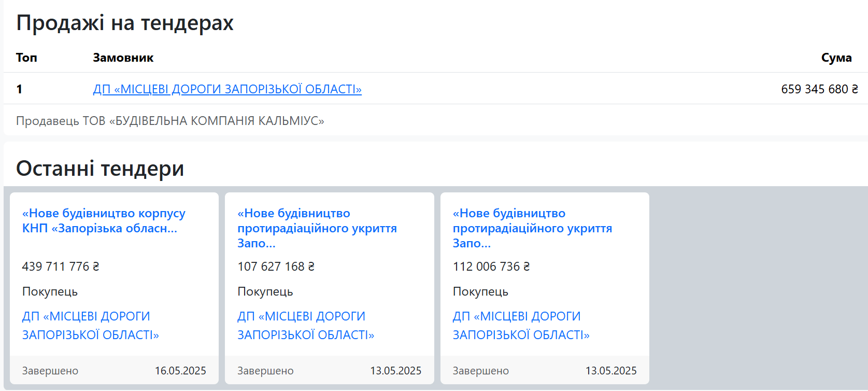Image resolution: width=868 pixels, height=391 pixels.
Task: Click the «Продажі на тендерах» heading
Action: click(125, 23)
